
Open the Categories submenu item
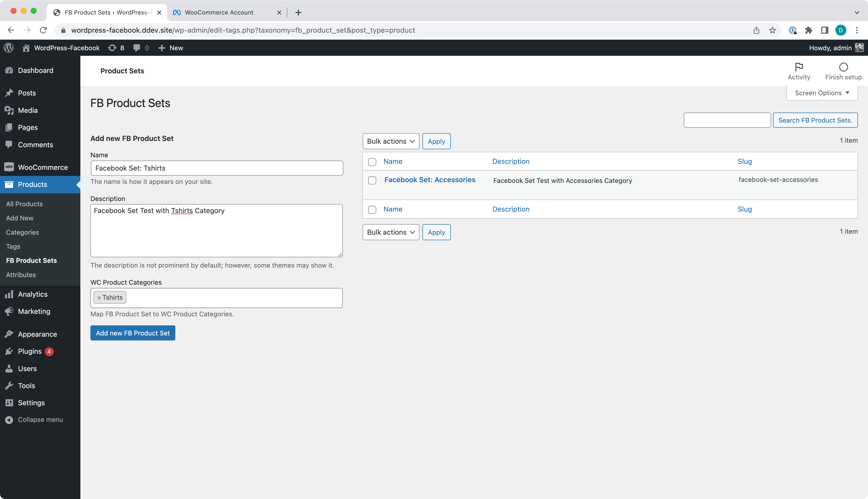pos(22,232)
